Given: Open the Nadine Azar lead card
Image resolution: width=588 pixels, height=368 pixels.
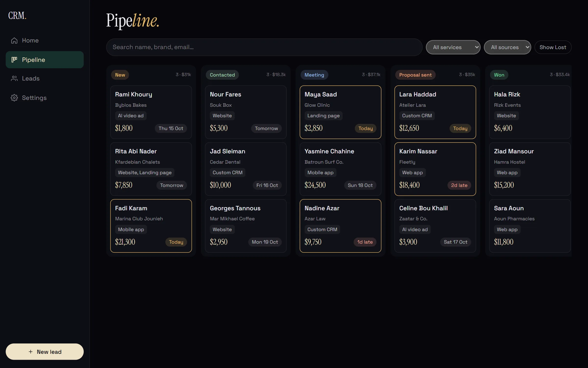Looking at the screenshot, I should 340,226.
